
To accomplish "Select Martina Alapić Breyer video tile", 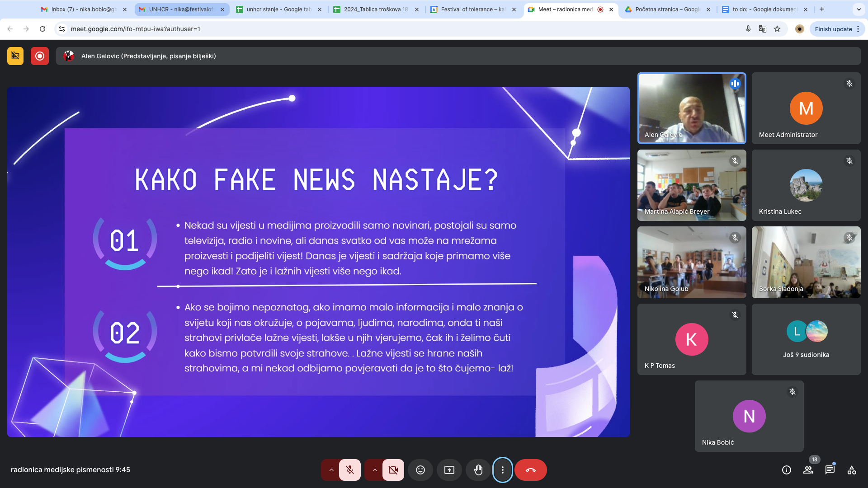I will pyautogui.click(x=691, y=185).
